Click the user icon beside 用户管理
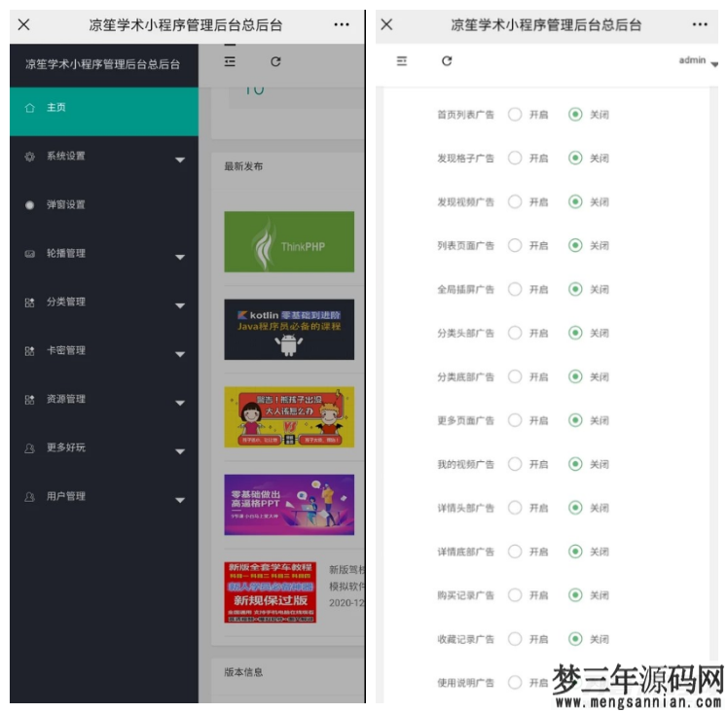This screenshot has width=728, height=713. pyautogui.click(x=30, y=497)
